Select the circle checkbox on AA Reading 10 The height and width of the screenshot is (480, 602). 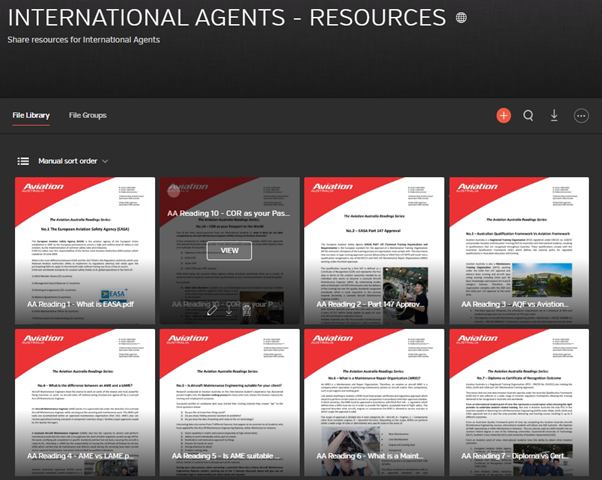[x=174, y=191]
